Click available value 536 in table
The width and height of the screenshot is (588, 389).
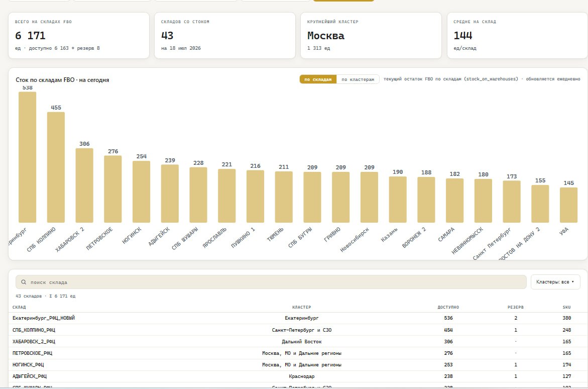[448, 318]
